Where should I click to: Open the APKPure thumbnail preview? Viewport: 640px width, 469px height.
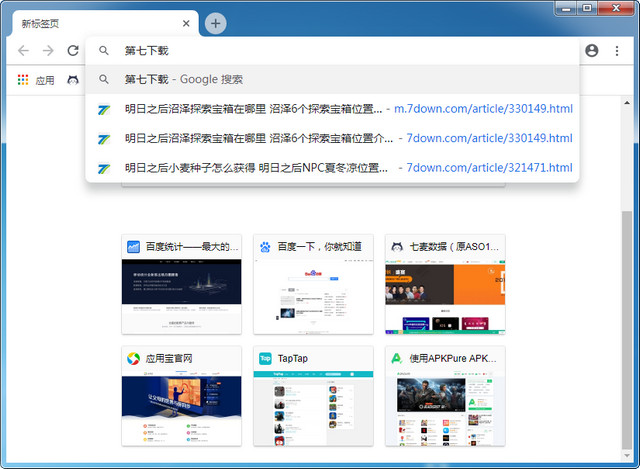click(445, 408)
